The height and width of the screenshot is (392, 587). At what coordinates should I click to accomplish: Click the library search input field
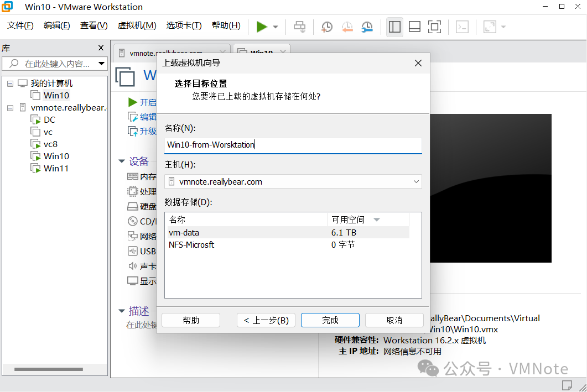point(56,64)
